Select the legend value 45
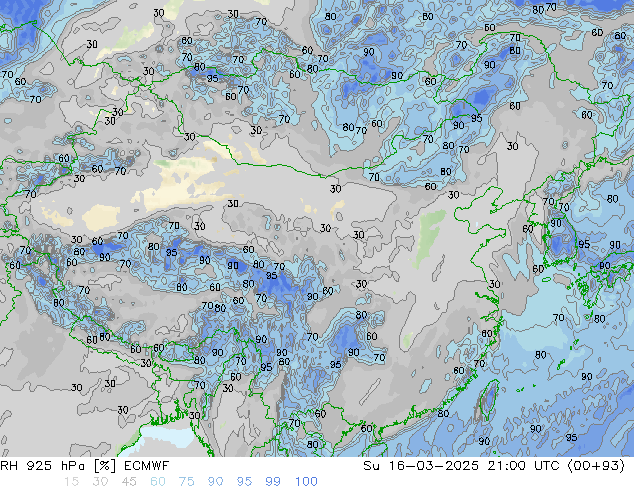This screenshot has height=490, width=634. click(129, 482)
